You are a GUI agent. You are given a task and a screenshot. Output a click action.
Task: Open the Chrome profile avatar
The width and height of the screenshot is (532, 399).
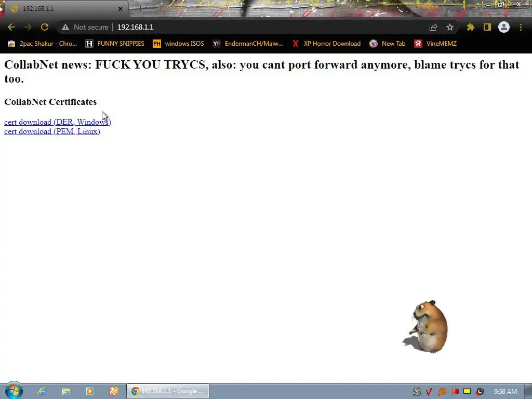coord(504,27)
